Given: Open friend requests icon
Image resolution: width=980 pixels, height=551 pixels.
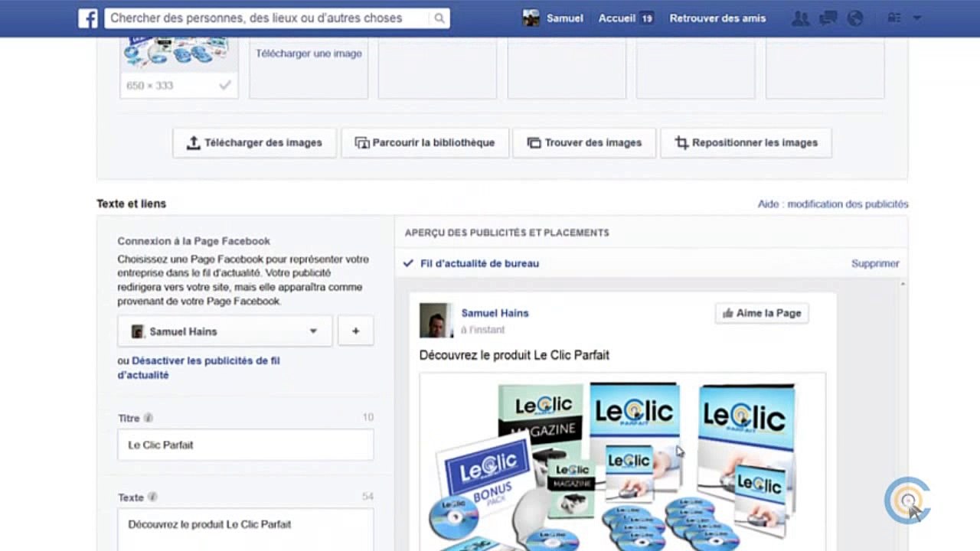Looking at the screenshot, I should pyautogui.click(x=801, y=18).
